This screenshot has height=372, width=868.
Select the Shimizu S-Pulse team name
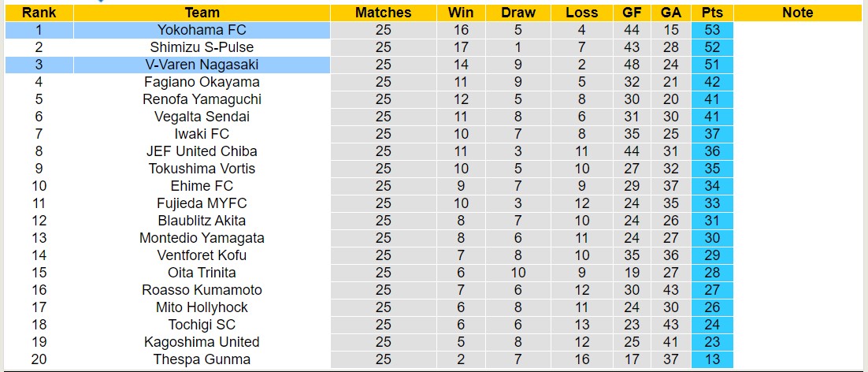(x=202, y=47)
